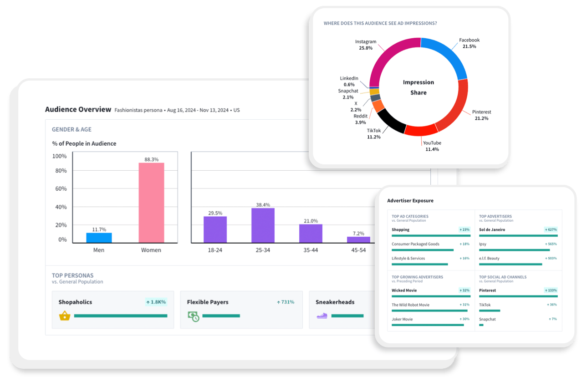The height and width of the screenshot is (392, 587).
Task: Click the 38.4% value above 25-34
Action: [263, 205]
